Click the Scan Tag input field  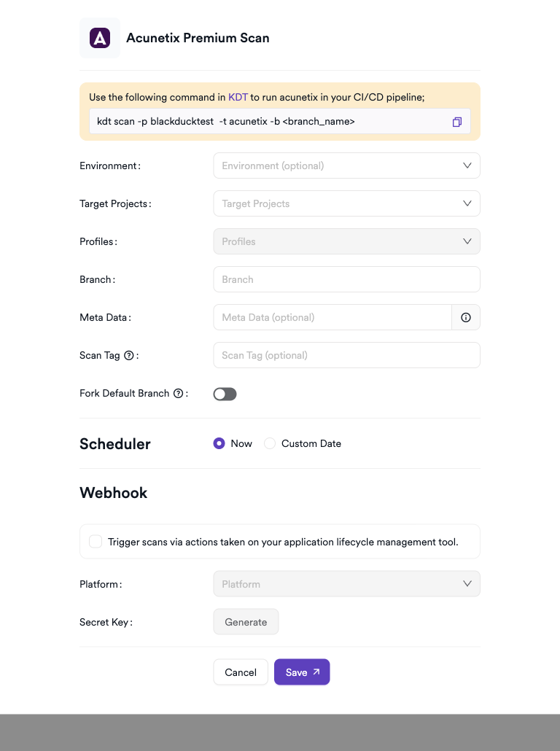(x=346, y=355)
